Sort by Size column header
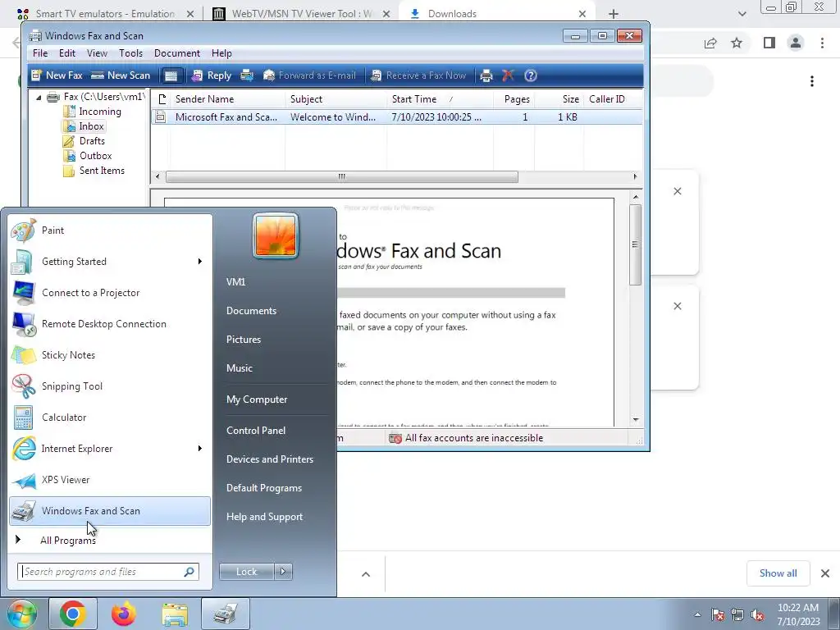This screenshot has width=840, height=630. point(559,99)
